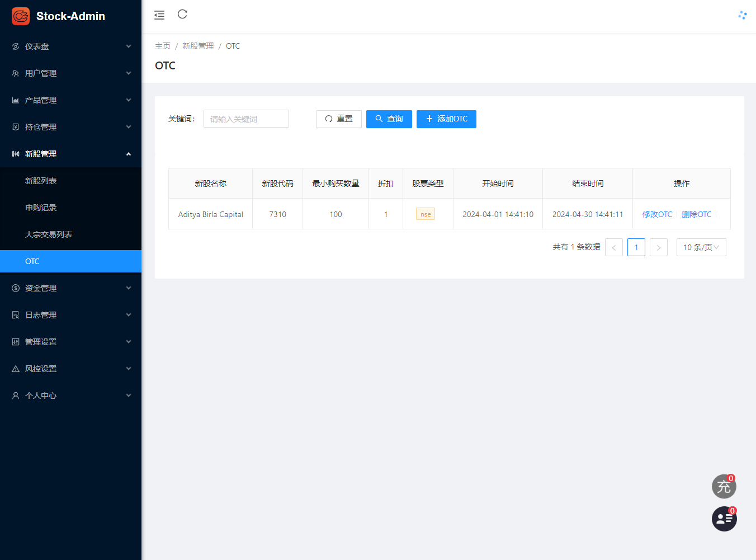Click the 资金管理 funds icon in sidebar
The height and width of the screenshot is (560, 756).
pos(15,288)
